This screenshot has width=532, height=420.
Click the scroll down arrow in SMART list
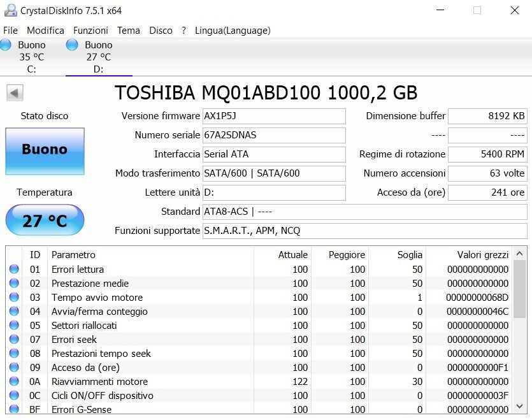tap(520, 406)
